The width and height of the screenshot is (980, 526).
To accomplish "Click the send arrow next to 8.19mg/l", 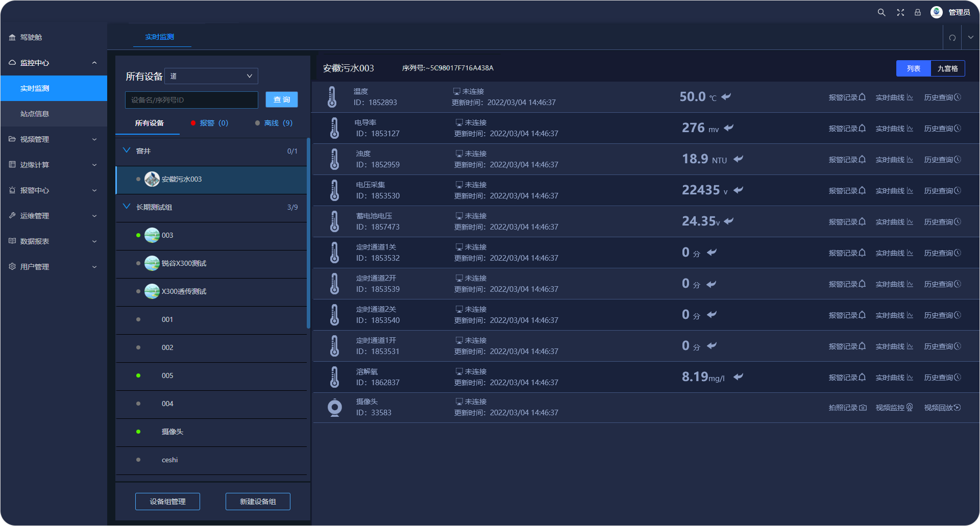I will pyautogui.click(x=738, y=377).
